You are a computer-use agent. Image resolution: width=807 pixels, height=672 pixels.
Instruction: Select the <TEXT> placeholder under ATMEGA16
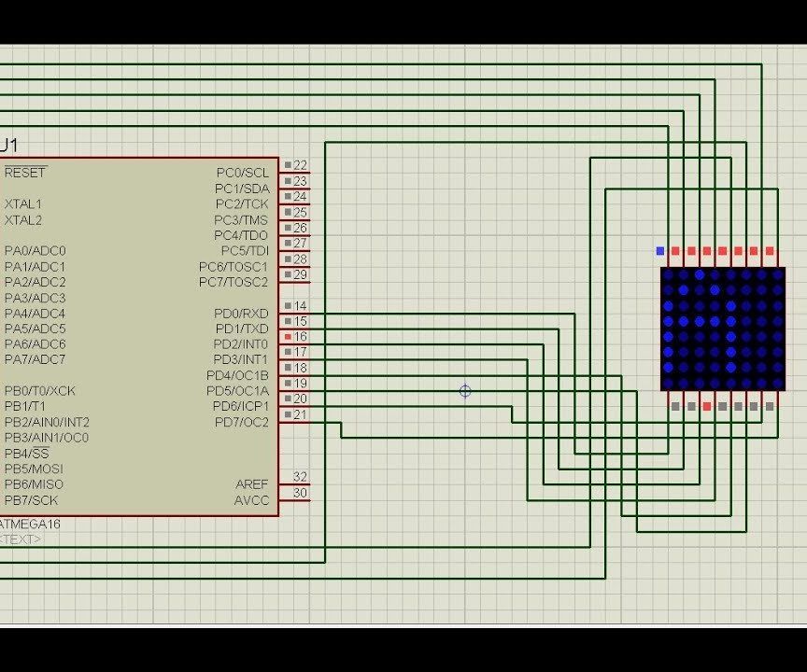click(21, 539)
